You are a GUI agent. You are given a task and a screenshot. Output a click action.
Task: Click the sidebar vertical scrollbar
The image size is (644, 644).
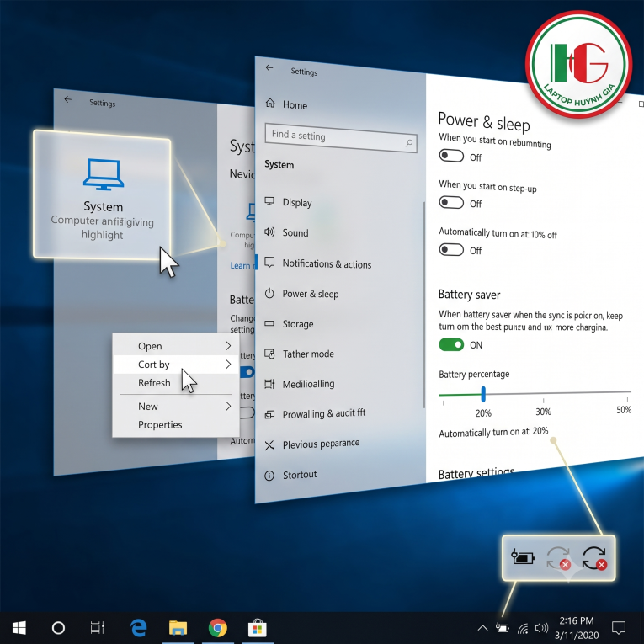click(423, 305)
